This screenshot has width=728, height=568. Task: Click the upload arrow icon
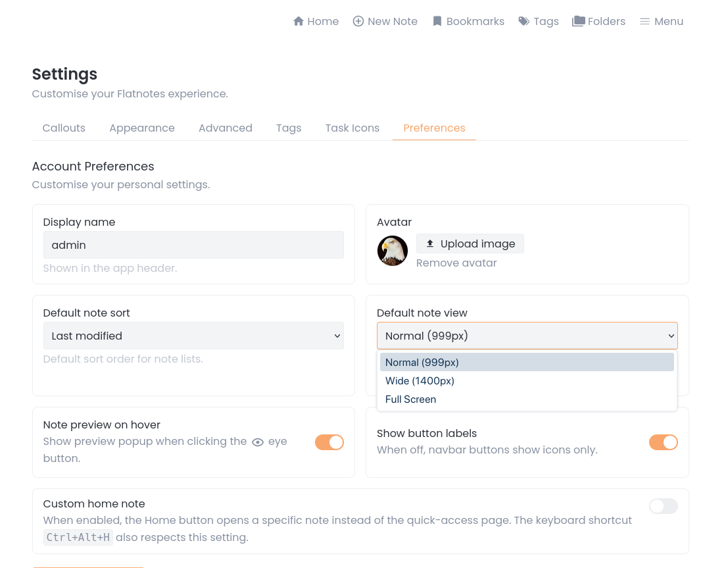430,244
